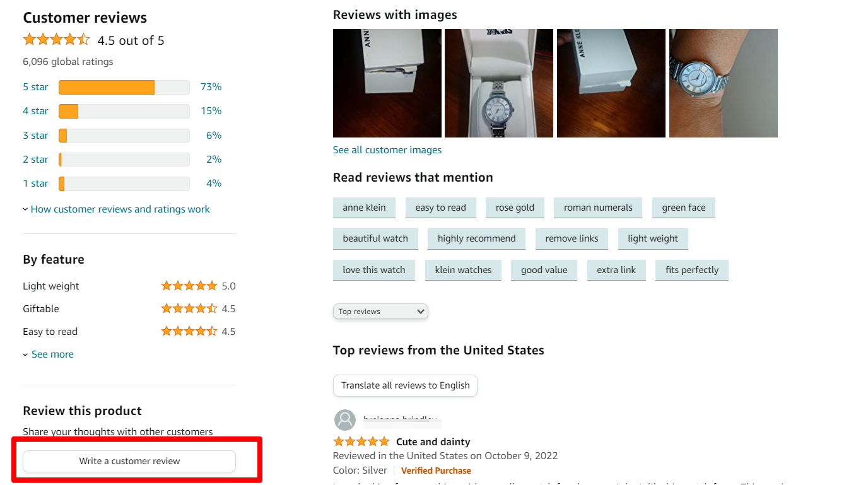Select the 'anne klein' review mention tag
Viewport: 868px width, 485px height.
pyautogui.click(x=364, y=207)
